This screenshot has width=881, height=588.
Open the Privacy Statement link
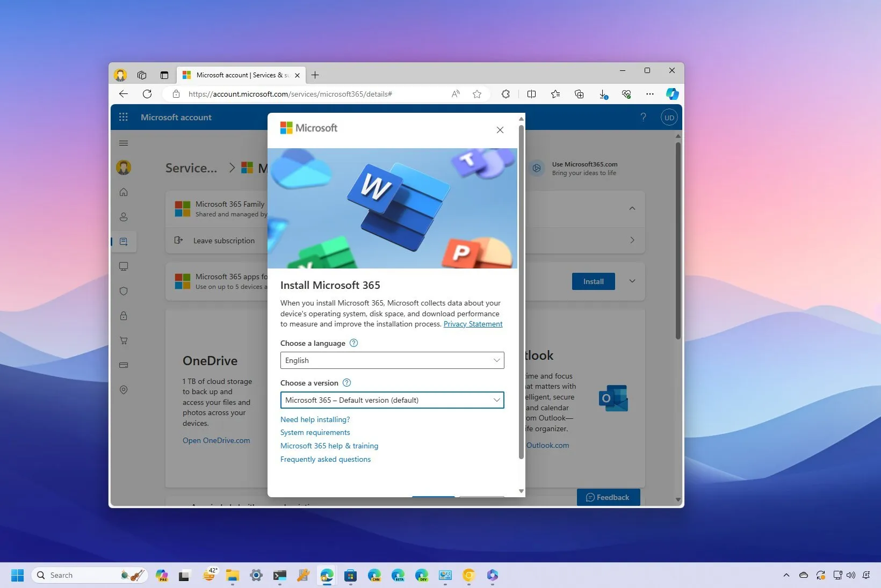[x=472, y=324]
